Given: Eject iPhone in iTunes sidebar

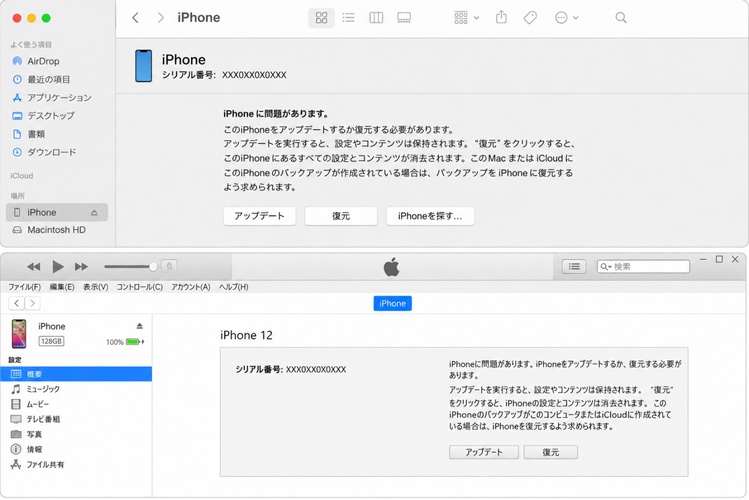Looking at the screenshot, I should (x=139, y=326).
